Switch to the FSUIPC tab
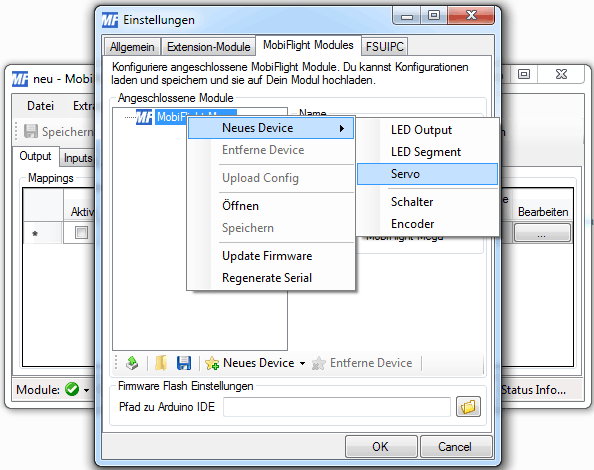Viewport: 594px width, 470px height. (385, 47)
